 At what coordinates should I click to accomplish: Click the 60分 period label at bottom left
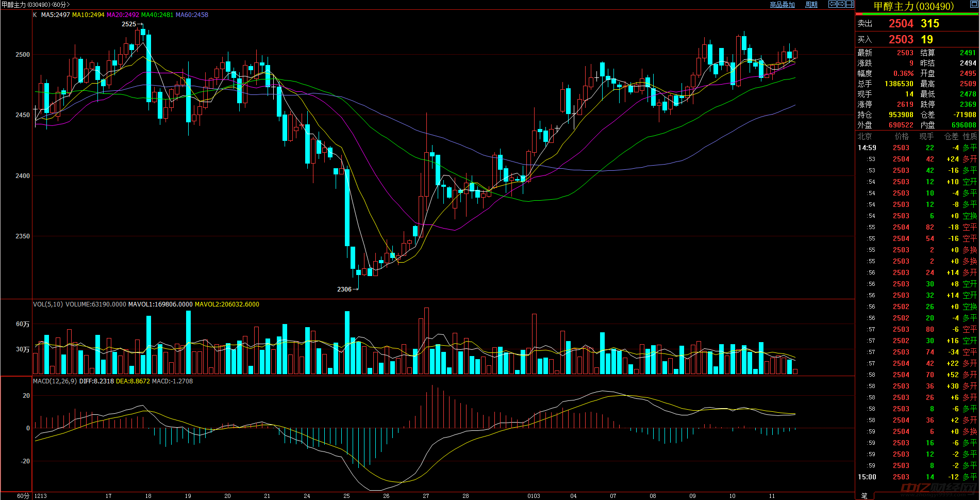pyautogui.click(x=23, y=496)
